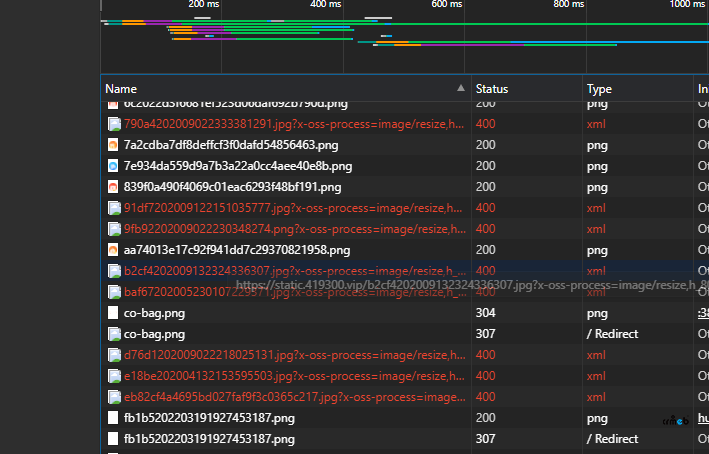Click the file icon of fb1b5202203191927453187.png 200 row
709x454 pixels.
tap(113, 418)
